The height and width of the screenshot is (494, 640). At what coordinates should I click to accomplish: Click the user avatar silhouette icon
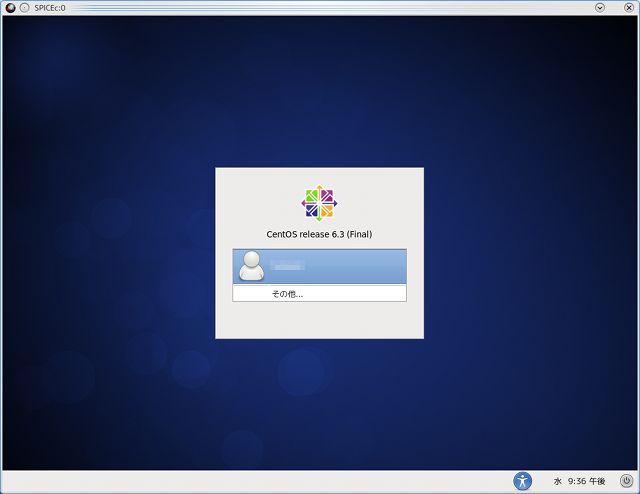click(x=251, y=266)
